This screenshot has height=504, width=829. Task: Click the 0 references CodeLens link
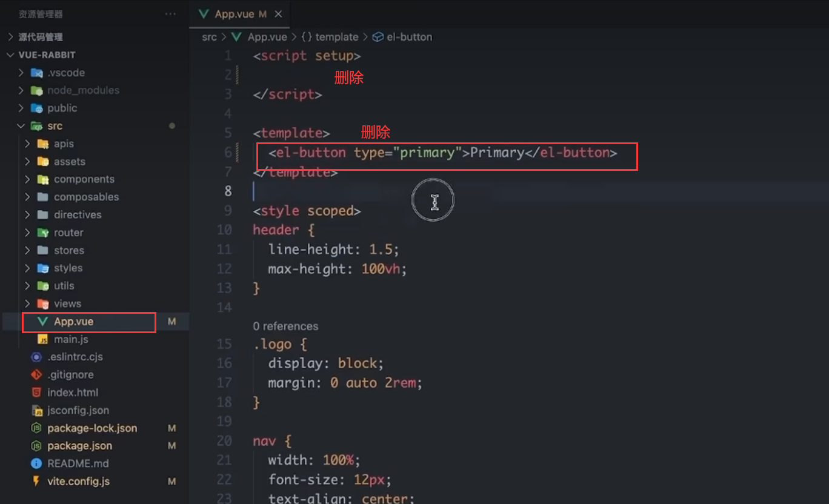285,326
